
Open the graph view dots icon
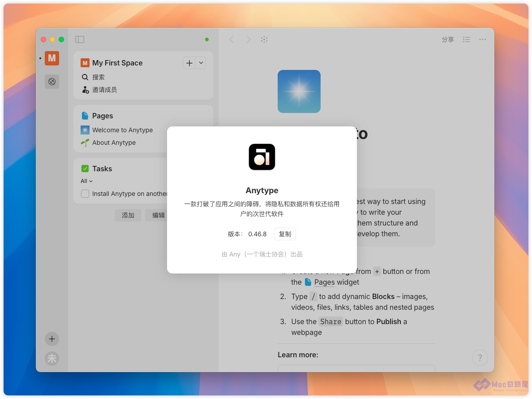(264, 39)
